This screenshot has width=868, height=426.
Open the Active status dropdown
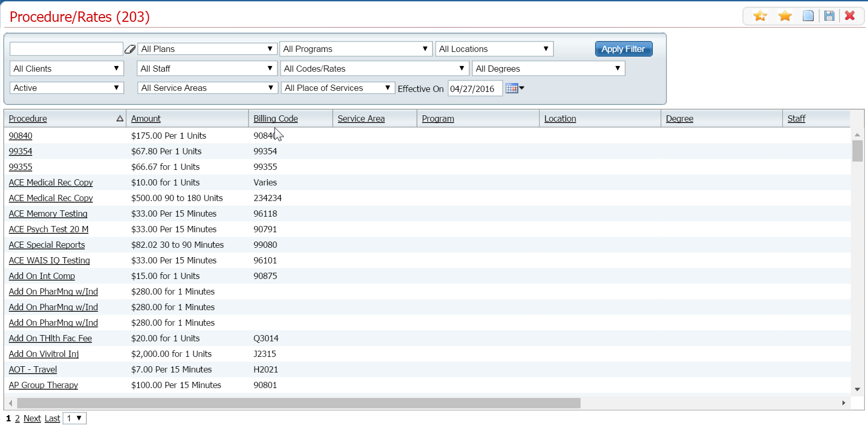click(67, 88)
